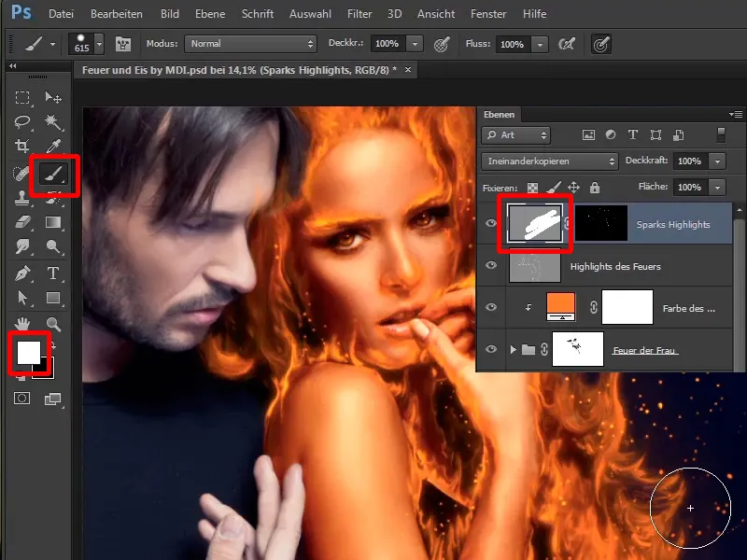Open brush preset picker dropdown
This screenshot has height=560, width=747.
[x=99, y=44]
